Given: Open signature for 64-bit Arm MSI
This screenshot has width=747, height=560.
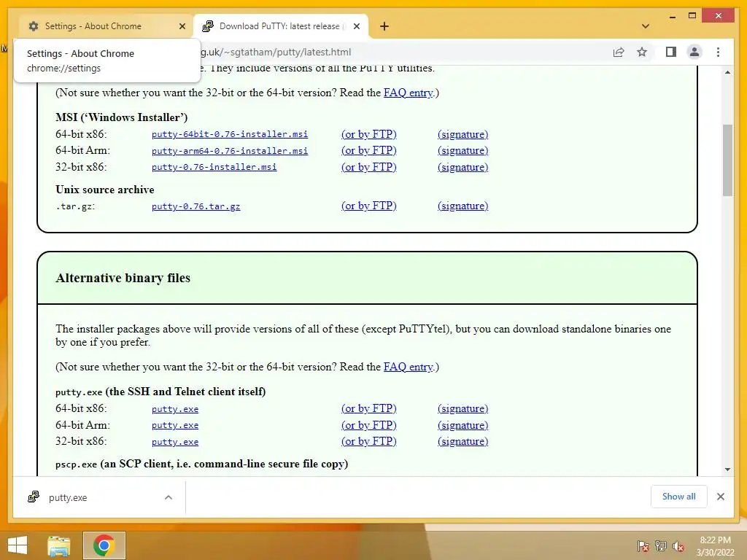Looking at the screenshot, I should pyautogui.click(x=462, y=150).
